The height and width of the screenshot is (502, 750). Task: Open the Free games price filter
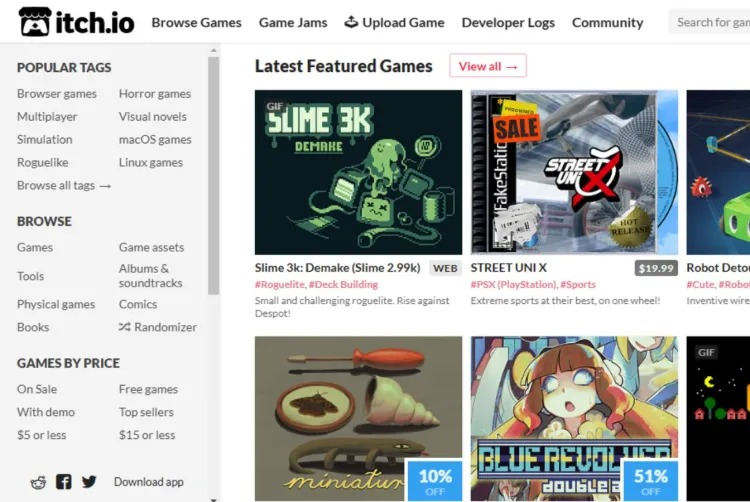(x=148, y=389)
